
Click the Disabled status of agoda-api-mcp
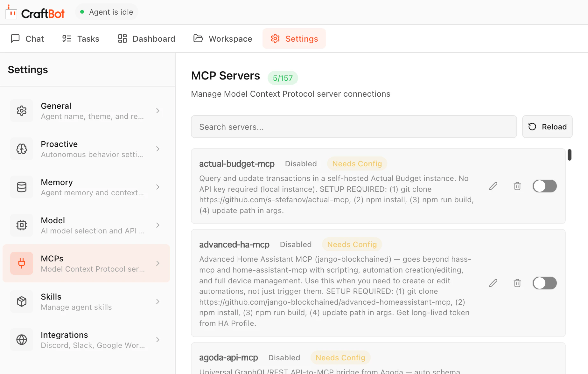(x=284, y=358)
